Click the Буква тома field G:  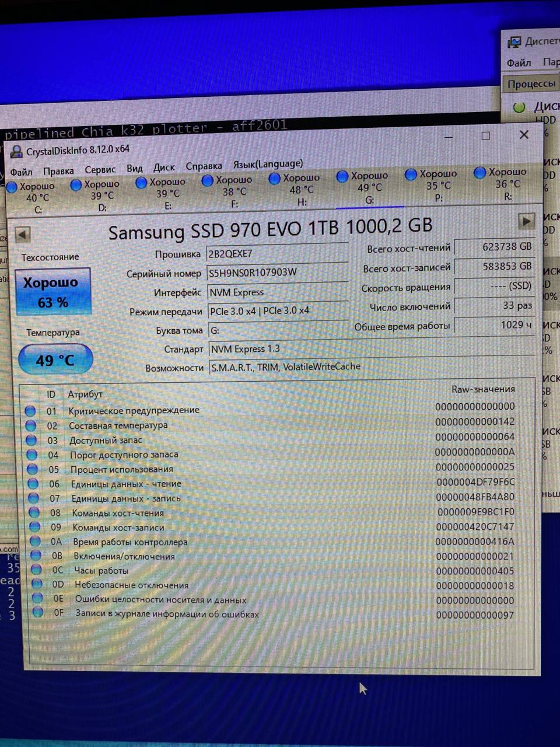click(x=278, y=330)
